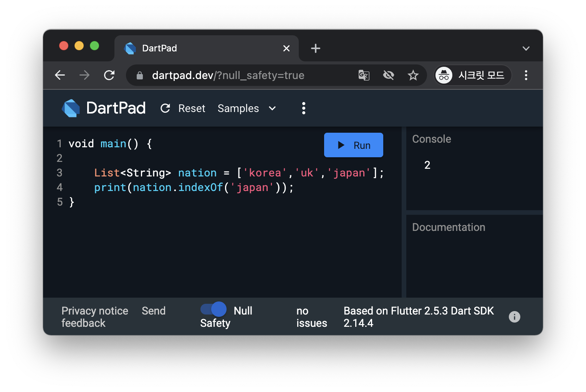Viewport: 586px width, 392px height.
Task: Click the main function name
Action: pyautogui.click(x=113, y=144)
